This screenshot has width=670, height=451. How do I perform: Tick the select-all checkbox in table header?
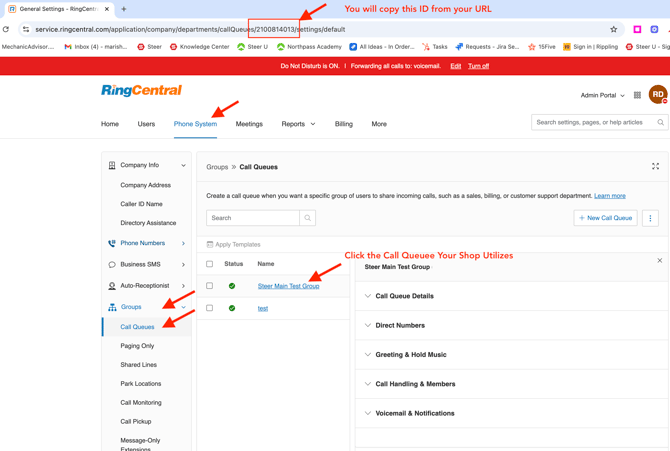(x=209, y=264)
